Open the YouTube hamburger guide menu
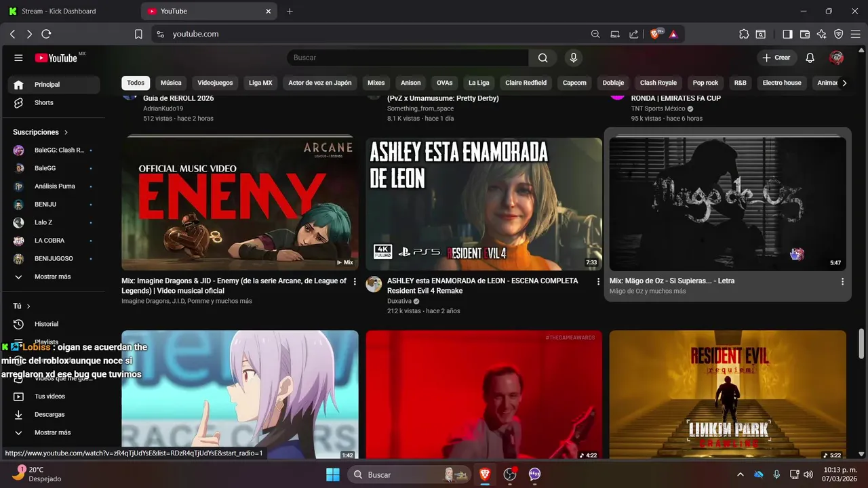Viewport: 868px width, 488px height. 18,58
